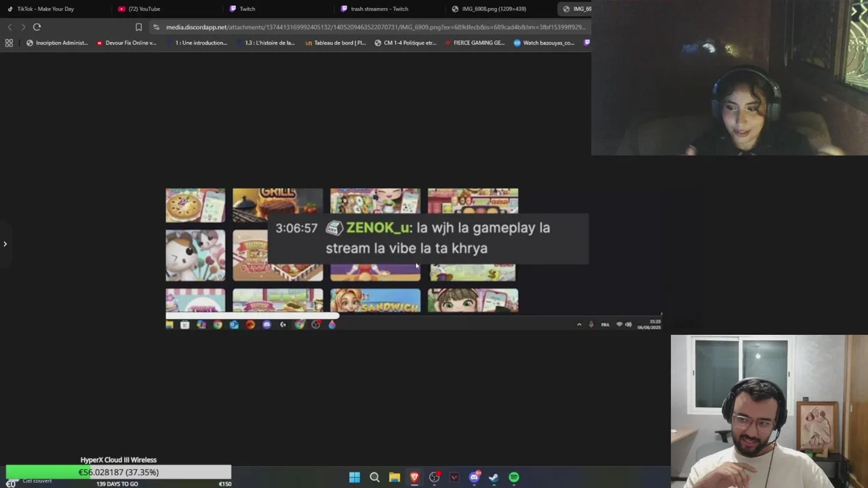The image size is (868, 488).
Task: Open Valorant icon in taskbar
Action: pyautogui.click(x=454, y=477)
